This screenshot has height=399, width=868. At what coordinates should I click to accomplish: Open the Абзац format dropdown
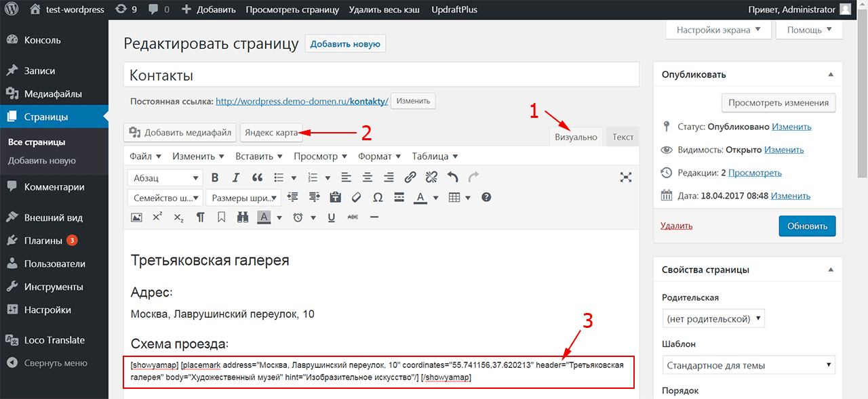tap(165, 177)
